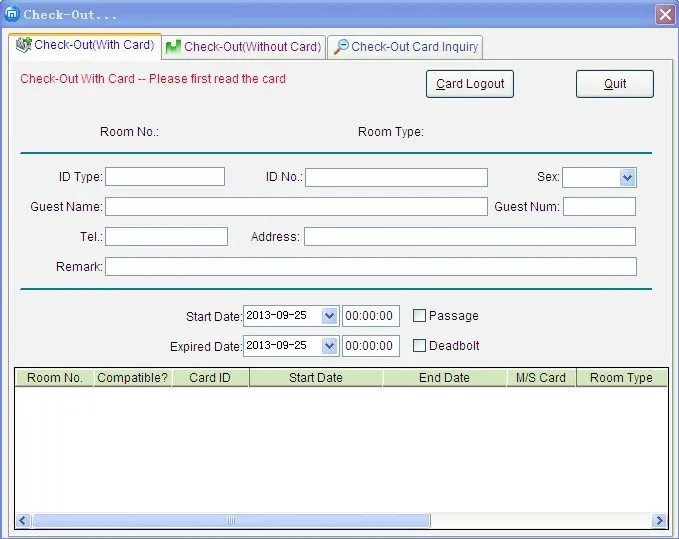The image size is (679, 539).
Task: Open the Check-Out(Without Card) tab
Action: pyautogui.click(x=244, y=47)
